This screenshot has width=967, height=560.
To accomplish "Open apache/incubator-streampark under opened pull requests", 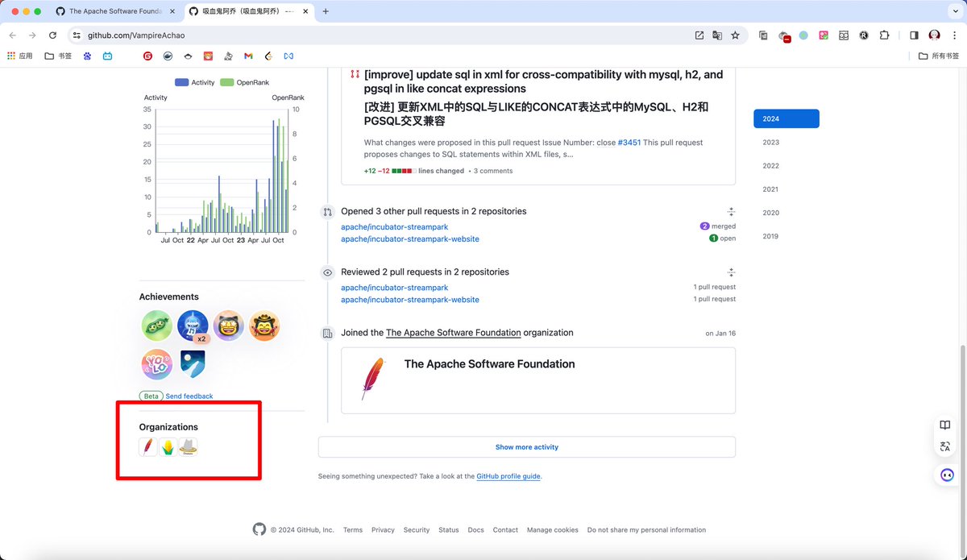I will (x=394, y=227).
